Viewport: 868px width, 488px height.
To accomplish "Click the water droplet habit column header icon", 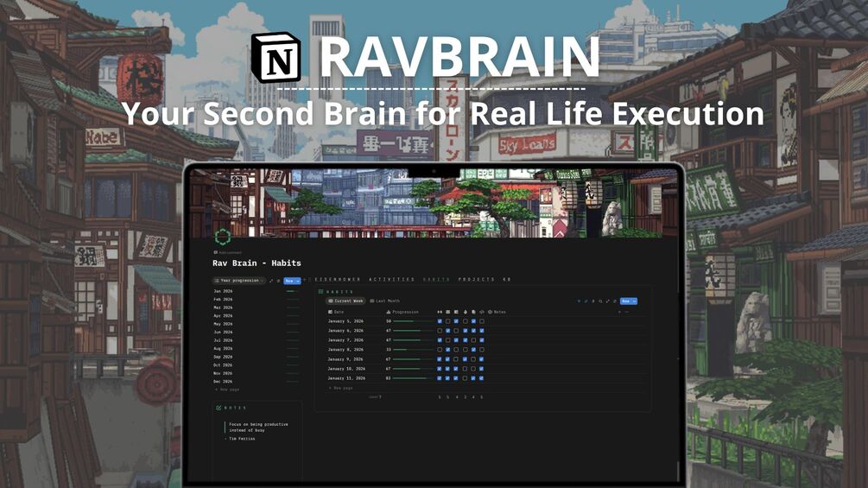I will coord(465,312).
